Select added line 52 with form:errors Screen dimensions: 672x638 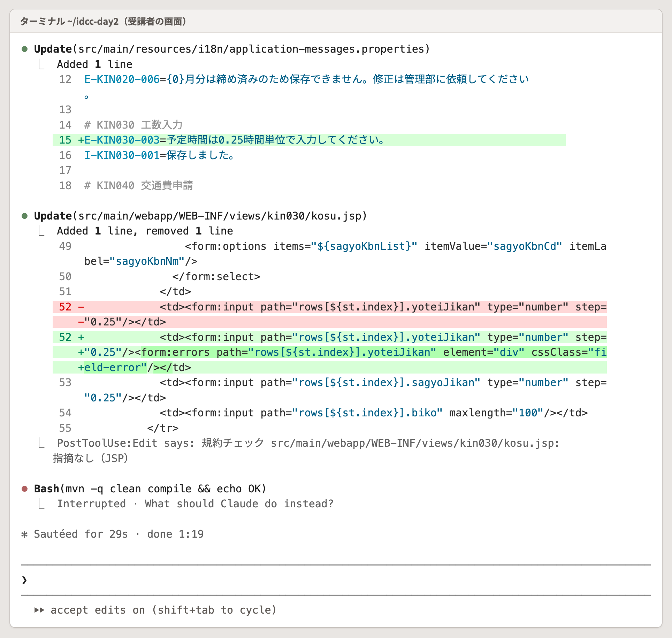tap(330, 352)
